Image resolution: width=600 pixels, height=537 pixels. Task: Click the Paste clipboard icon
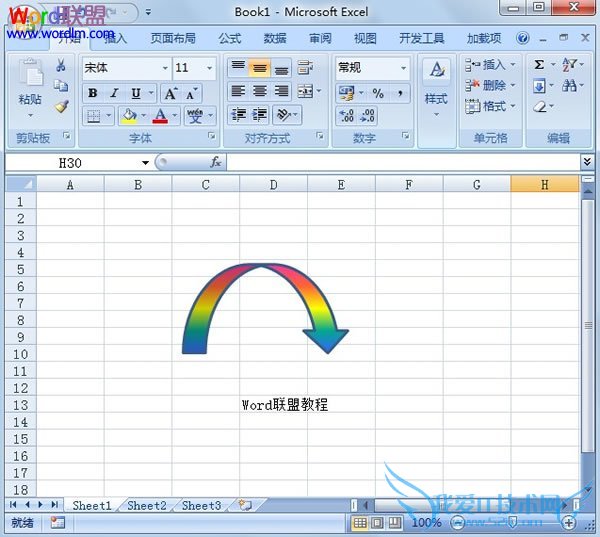[x=31, y=73]
